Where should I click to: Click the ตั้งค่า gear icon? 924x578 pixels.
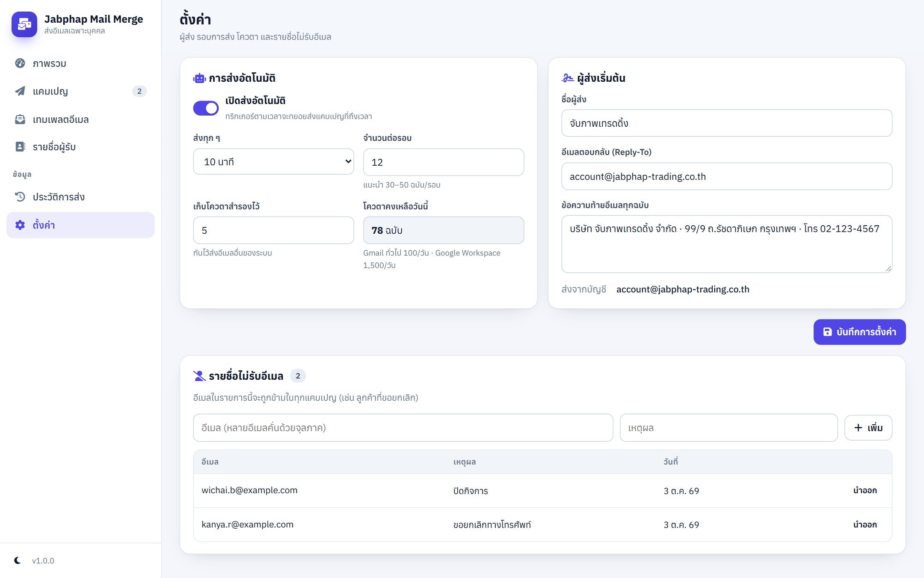20,225
